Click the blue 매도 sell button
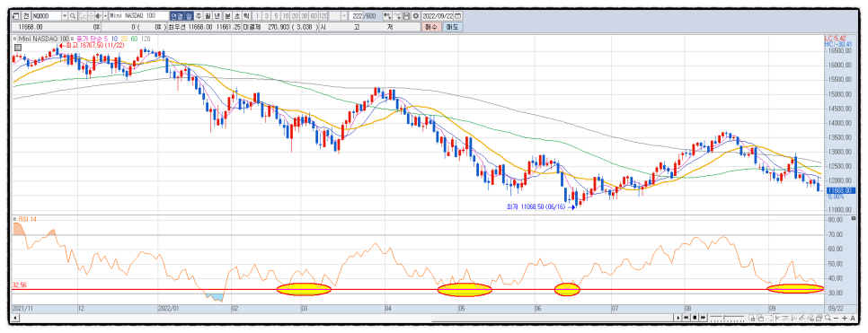 tap(452, 27)
